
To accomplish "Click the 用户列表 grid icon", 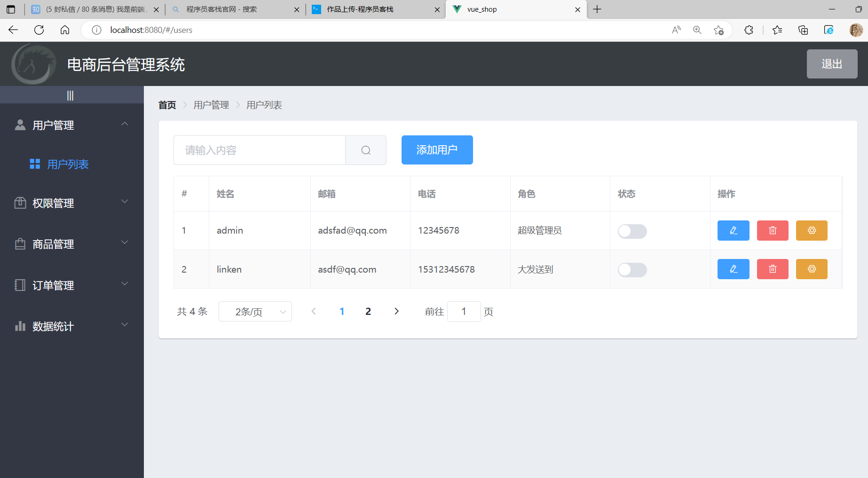I will pos(35,164).
